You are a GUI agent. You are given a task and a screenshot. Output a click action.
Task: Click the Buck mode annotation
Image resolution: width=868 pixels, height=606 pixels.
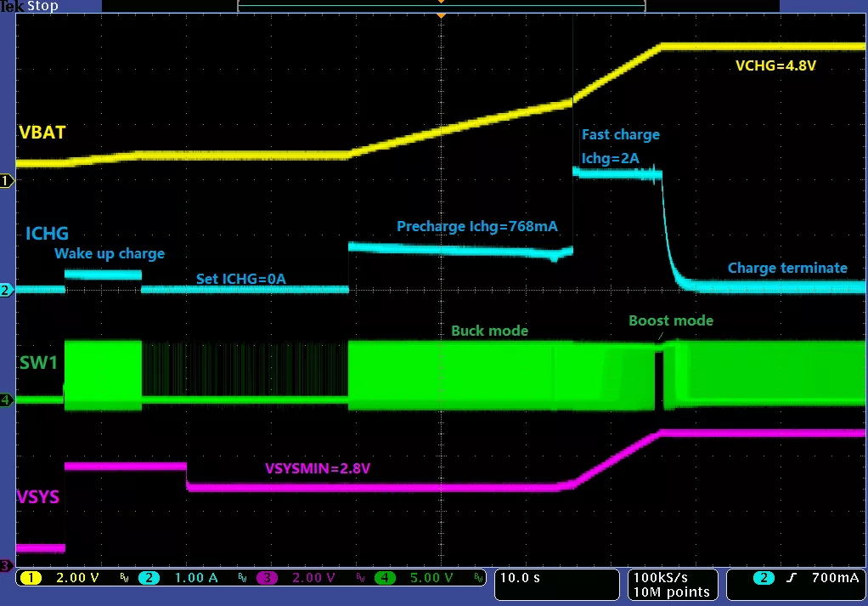[x=489, y=331]
